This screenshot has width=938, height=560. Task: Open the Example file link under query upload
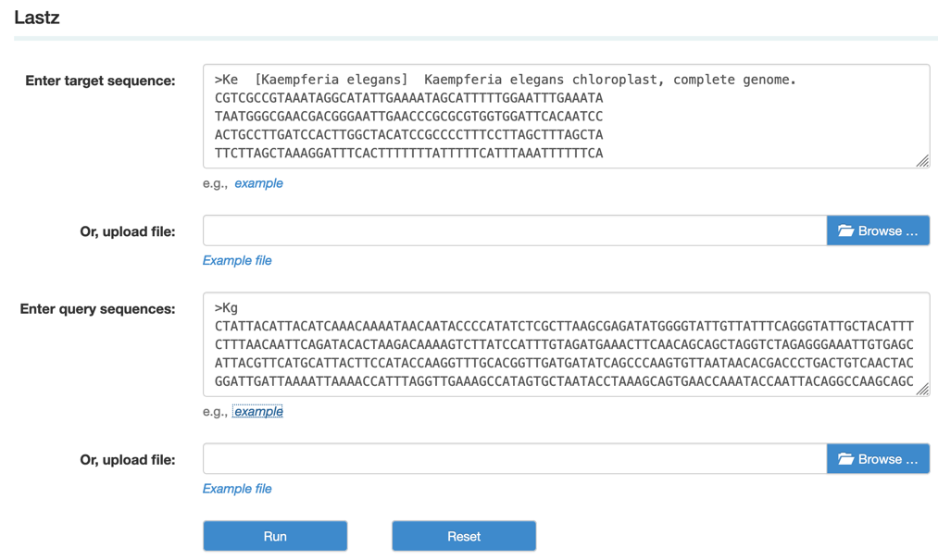[237, 489]
